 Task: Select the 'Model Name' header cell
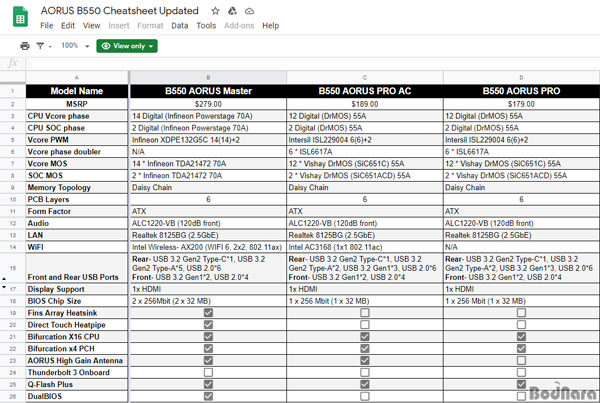[77, 91]
